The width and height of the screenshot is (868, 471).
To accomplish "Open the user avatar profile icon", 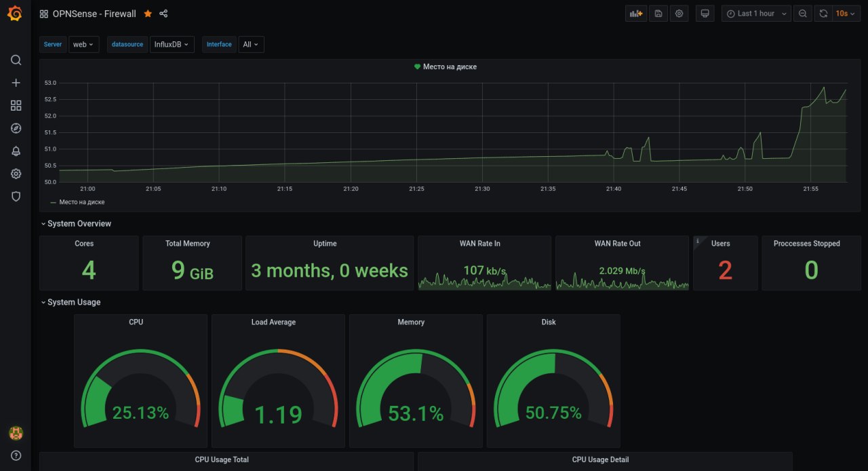I will (x=16, y=433).
